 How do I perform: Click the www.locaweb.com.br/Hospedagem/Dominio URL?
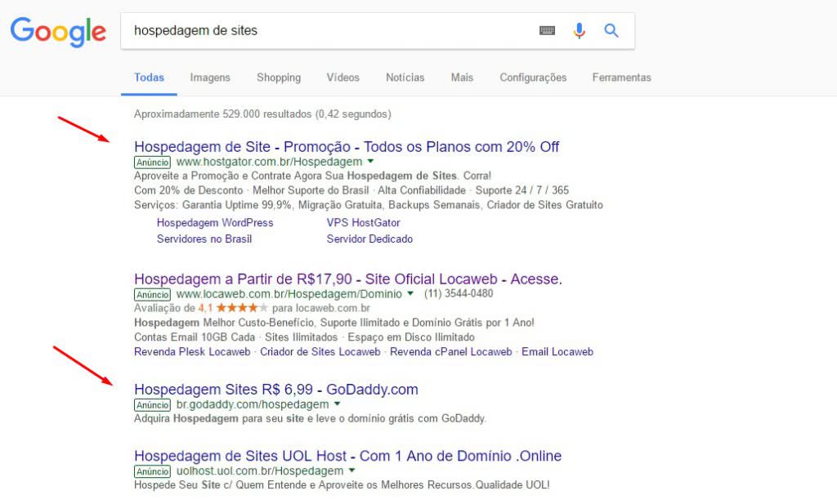click(289, 294)
